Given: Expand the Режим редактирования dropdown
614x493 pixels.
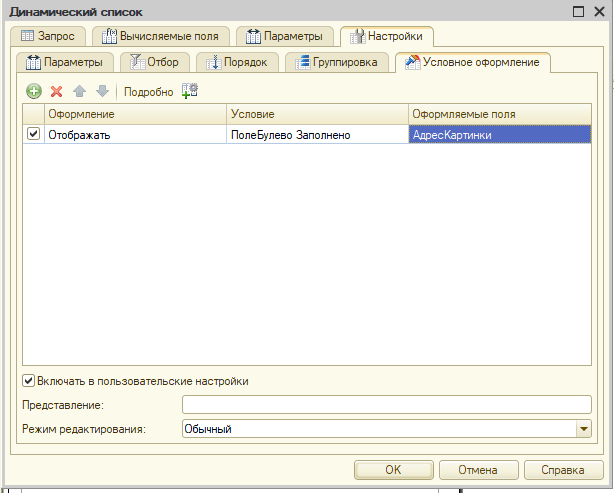Looking at the screenshot, I should (583, 429).
